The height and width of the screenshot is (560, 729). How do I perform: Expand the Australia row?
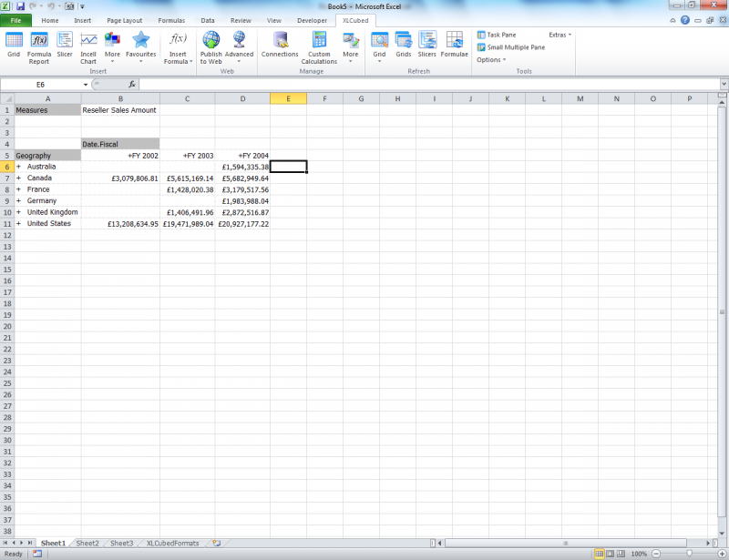tap(18, 167)
